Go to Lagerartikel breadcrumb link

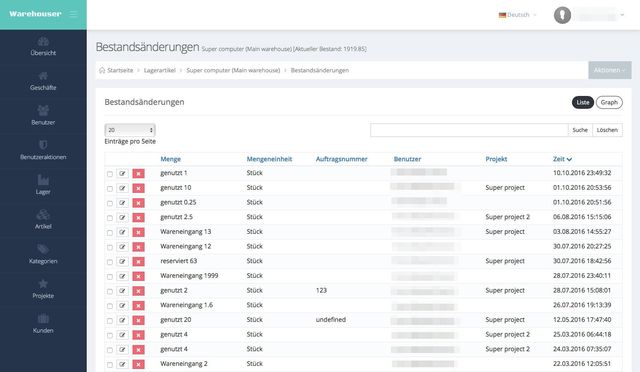[160, 70]
